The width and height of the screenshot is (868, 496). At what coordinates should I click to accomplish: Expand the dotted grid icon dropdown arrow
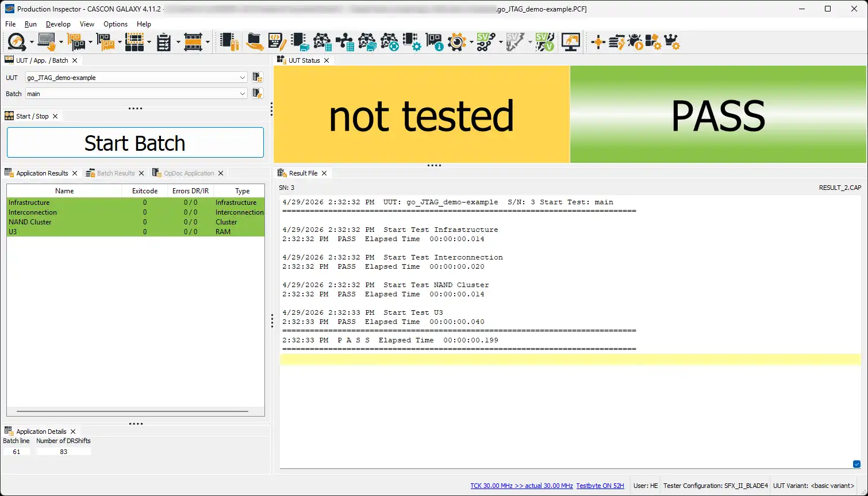(149, 42)
